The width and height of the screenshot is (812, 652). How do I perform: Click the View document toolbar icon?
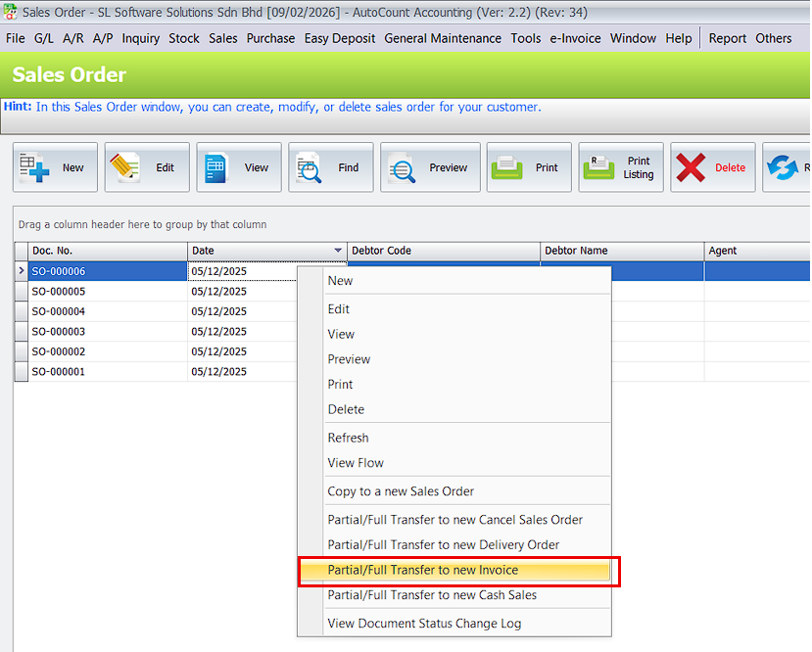click(x=215, y=167)
